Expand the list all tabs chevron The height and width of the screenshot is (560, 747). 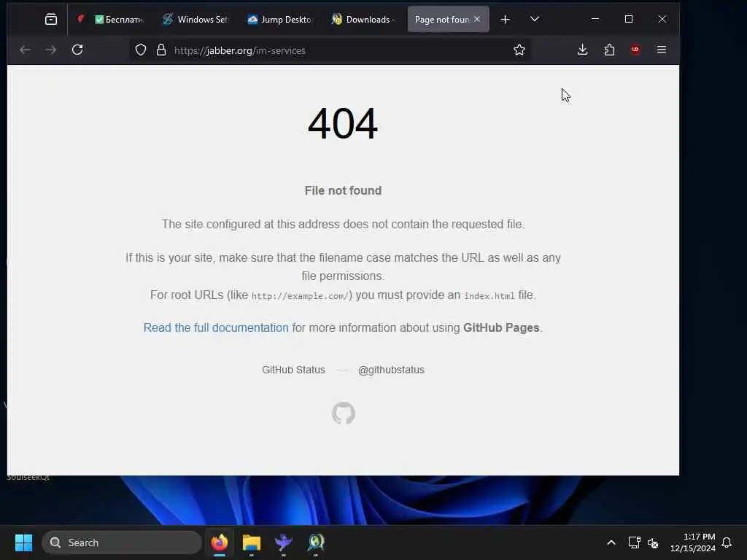535,19
